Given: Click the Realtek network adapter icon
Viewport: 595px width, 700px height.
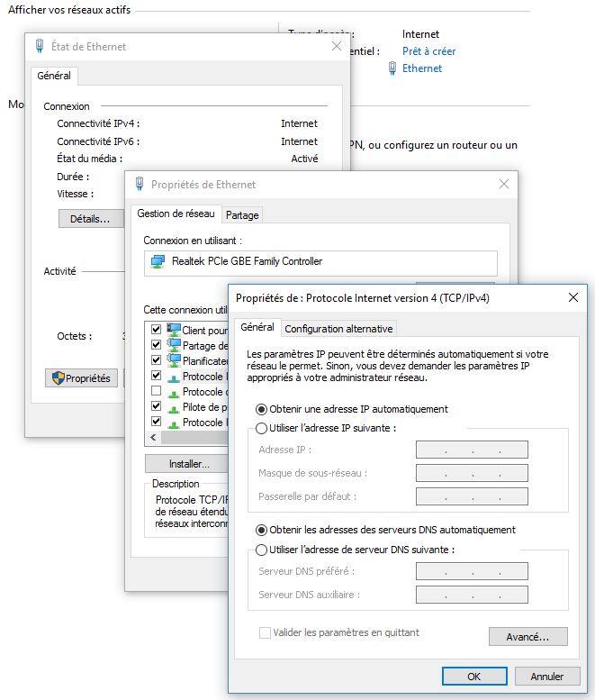Looking at the screenshot, I should (x=158, y=261).
